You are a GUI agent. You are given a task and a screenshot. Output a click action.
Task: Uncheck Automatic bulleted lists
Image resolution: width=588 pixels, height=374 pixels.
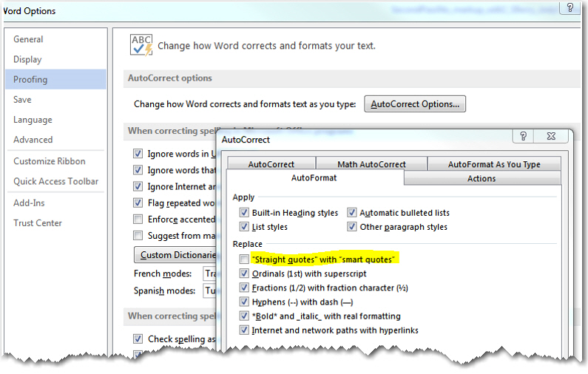click(x=352, y=213)
